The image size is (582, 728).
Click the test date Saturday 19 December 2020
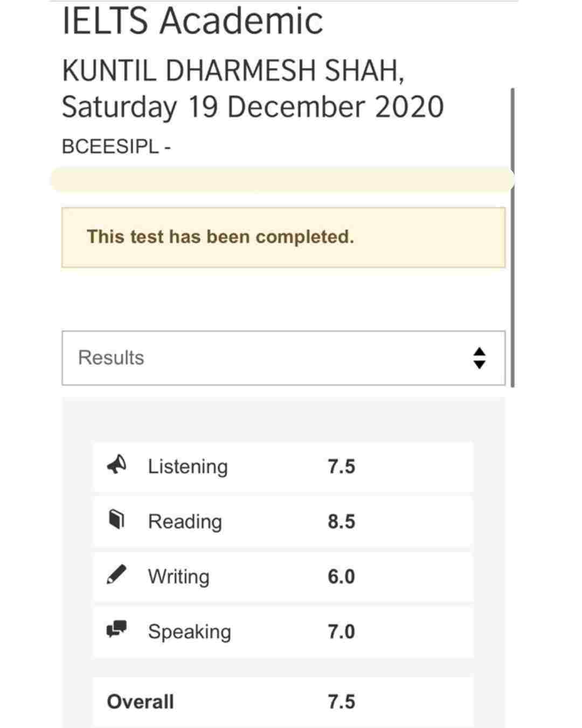[x=253, y=107]
